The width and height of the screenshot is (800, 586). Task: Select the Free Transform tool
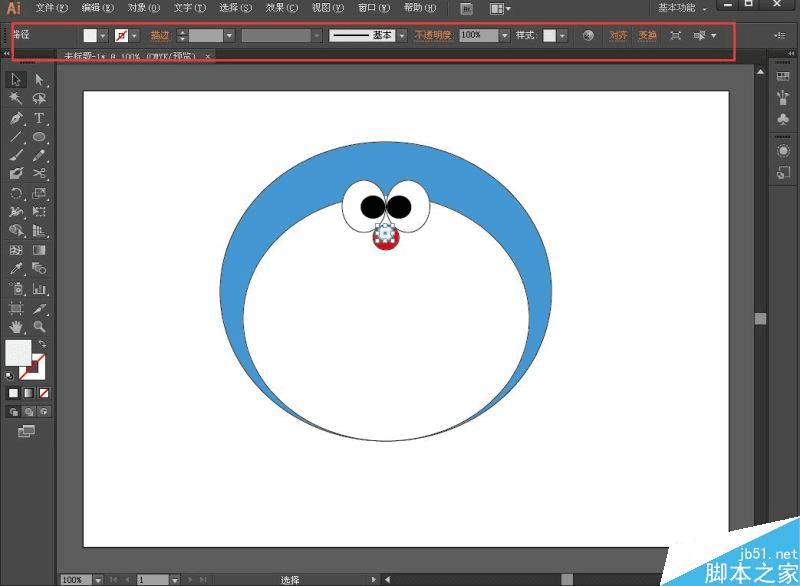[x=39, y=212]
